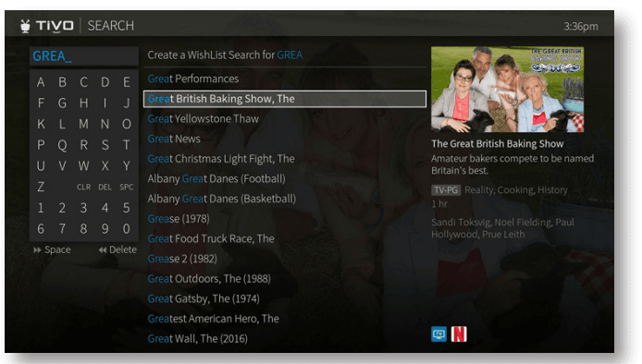Select number 1 key

tap(41, 208)
